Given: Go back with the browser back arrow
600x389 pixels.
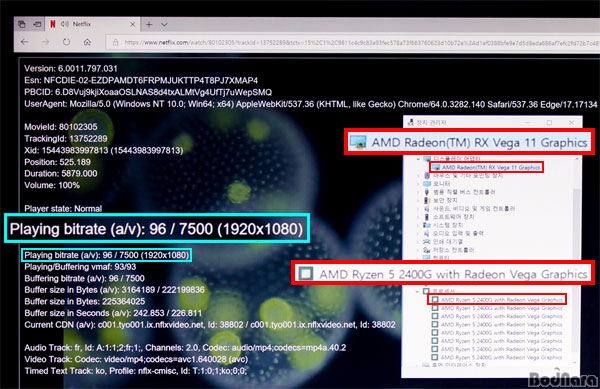Looking at the screenshot, I should (25, 42).
